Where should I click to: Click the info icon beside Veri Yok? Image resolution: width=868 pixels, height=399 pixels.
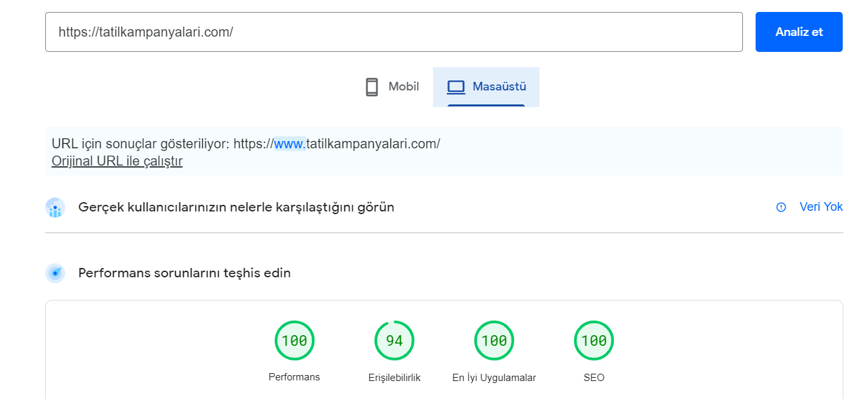[x=782, y=207]
